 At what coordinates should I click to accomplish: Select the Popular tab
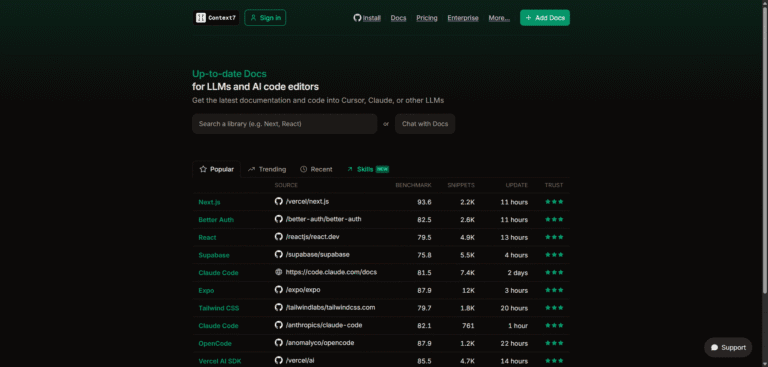[216, 169]
